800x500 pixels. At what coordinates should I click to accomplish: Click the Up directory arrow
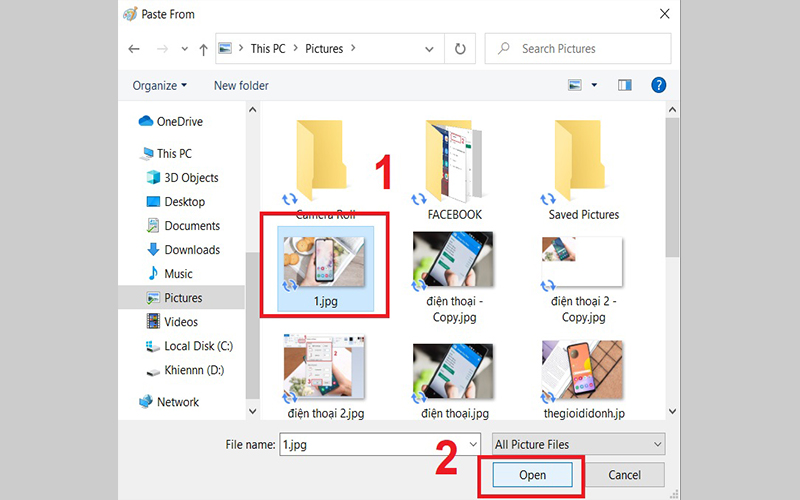(203, 48)
